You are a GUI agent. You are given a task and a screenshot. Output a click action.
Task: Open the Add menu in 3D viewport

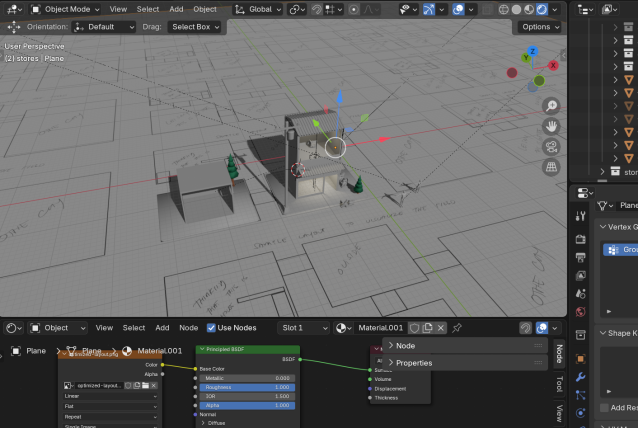[176, 9]
